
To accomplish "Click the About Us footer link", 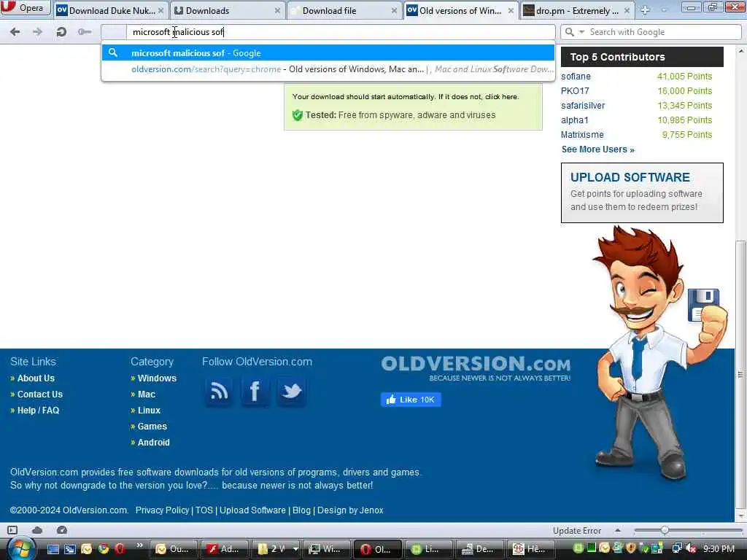I will 36,378.
